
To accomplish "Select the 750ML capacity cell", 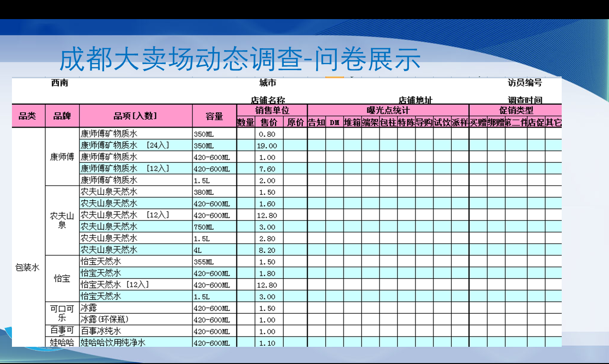I will 214,226.
